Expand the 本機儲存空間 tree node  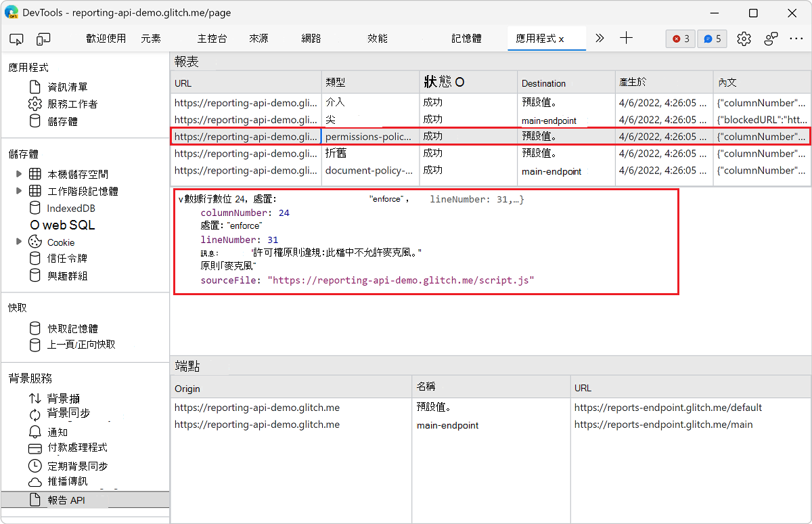[x=20, y=173]
